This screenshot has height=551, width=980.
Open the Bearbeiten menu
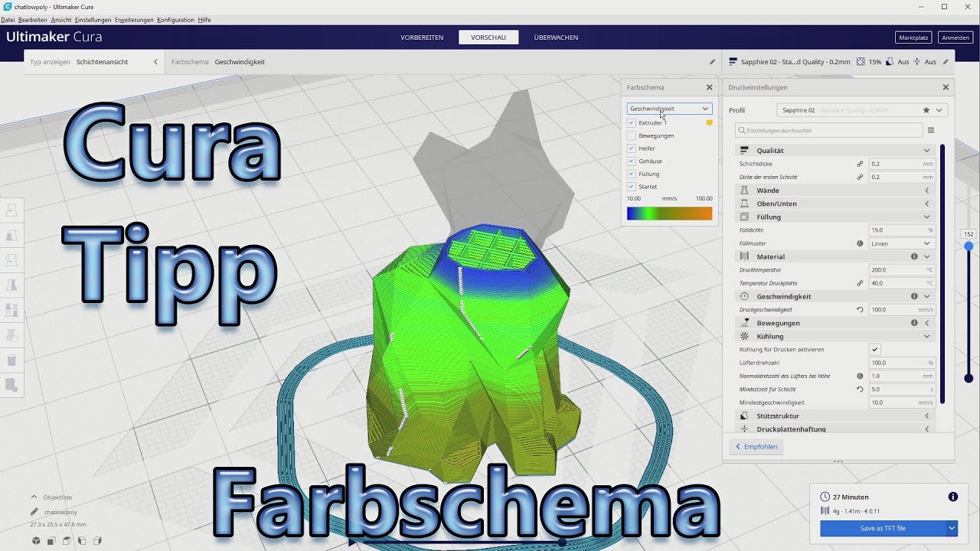click(x=32, y=19)
